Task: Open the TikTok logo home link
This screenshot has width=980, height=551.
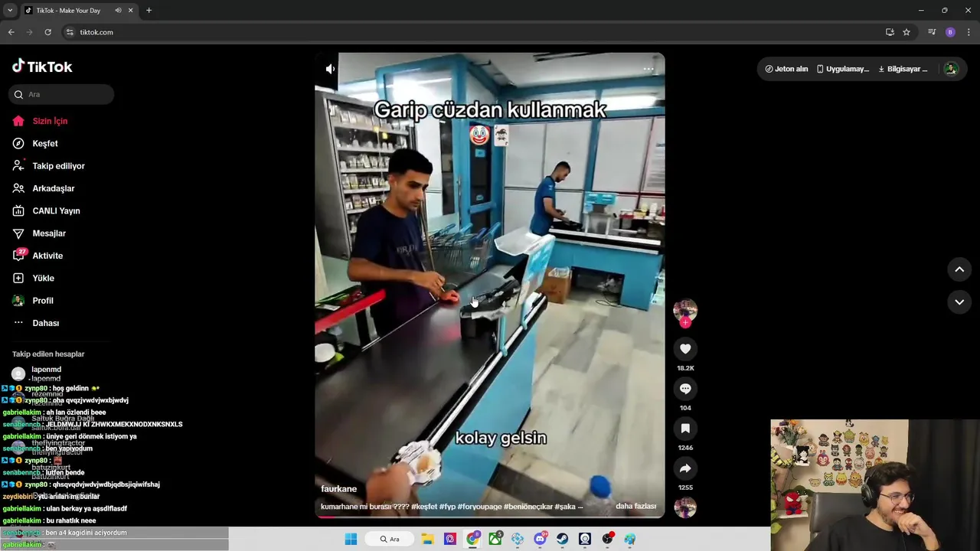Action: tap(42, 67)
